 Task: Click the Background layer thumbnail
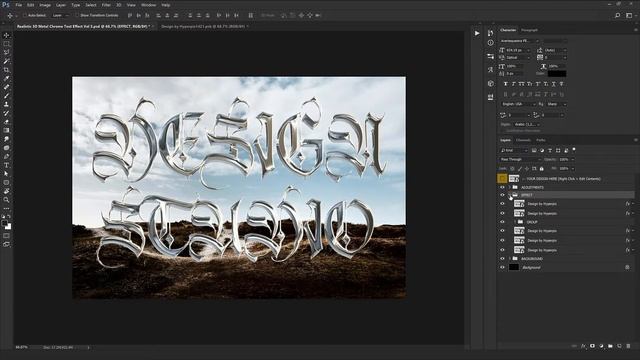pos(514,267)
